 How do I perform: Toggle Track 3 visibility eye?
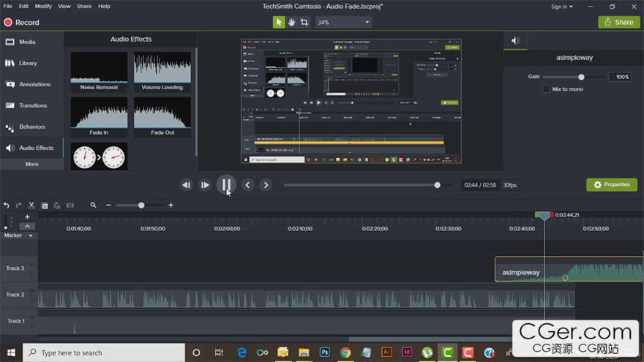pyautogui.click(x=32, y=264)
